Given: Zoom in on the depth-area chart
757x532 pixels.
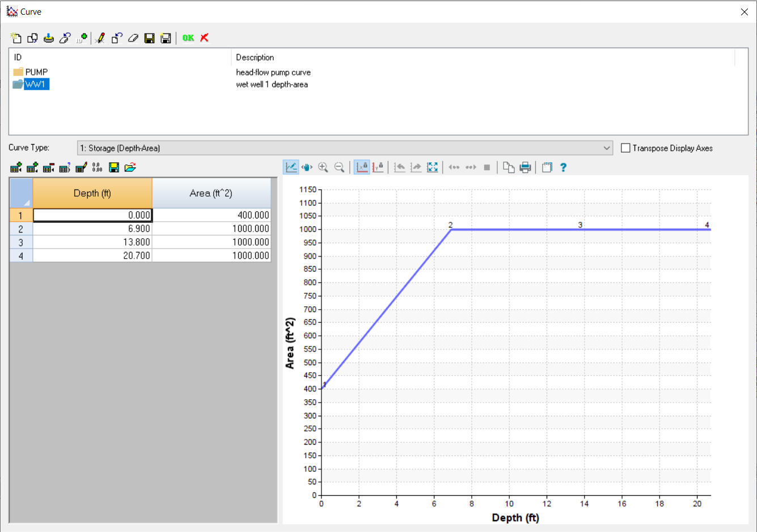Looking at the screenshot, I should click(x=323, y=167).
